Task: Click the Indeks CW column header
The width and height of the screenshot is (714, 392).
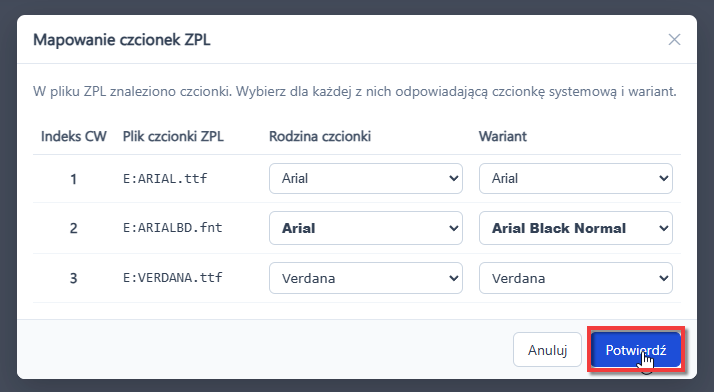Action: click(73, 136)
